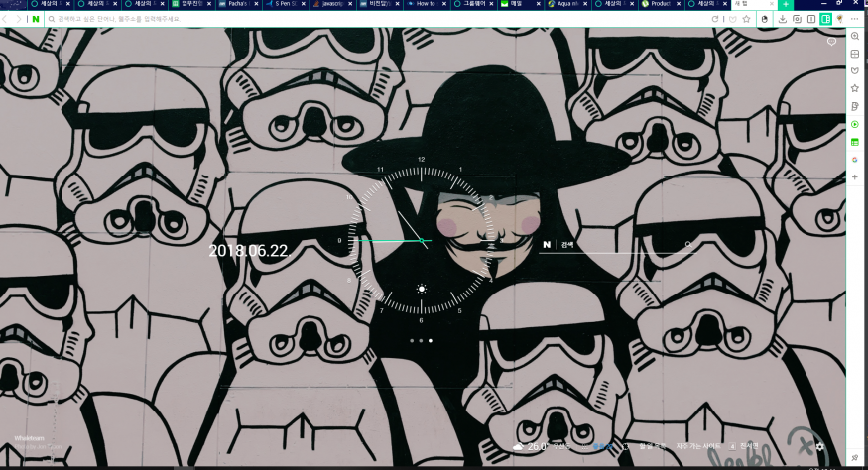Viewport: 868px width, 470px height.
Task: Open the green calendar panel in sidebar
Action: (x=855, y=142)
